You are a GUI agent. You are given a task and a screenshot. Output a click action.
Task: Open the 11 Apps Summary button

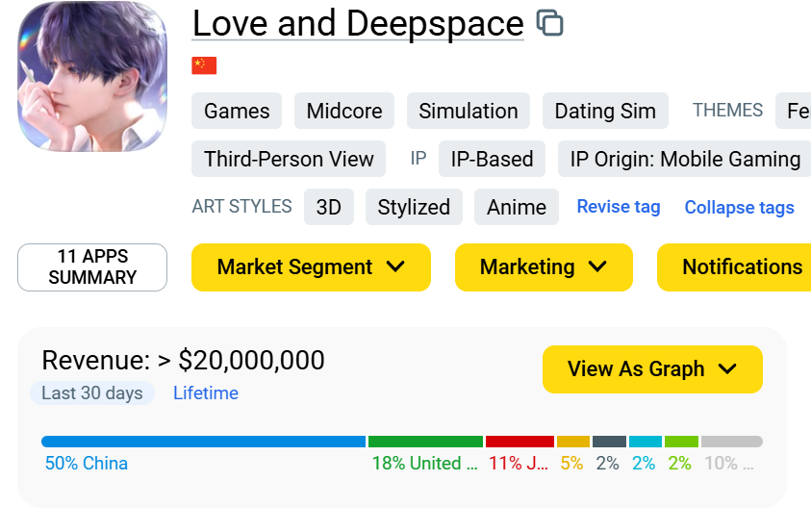coord(92,267)
